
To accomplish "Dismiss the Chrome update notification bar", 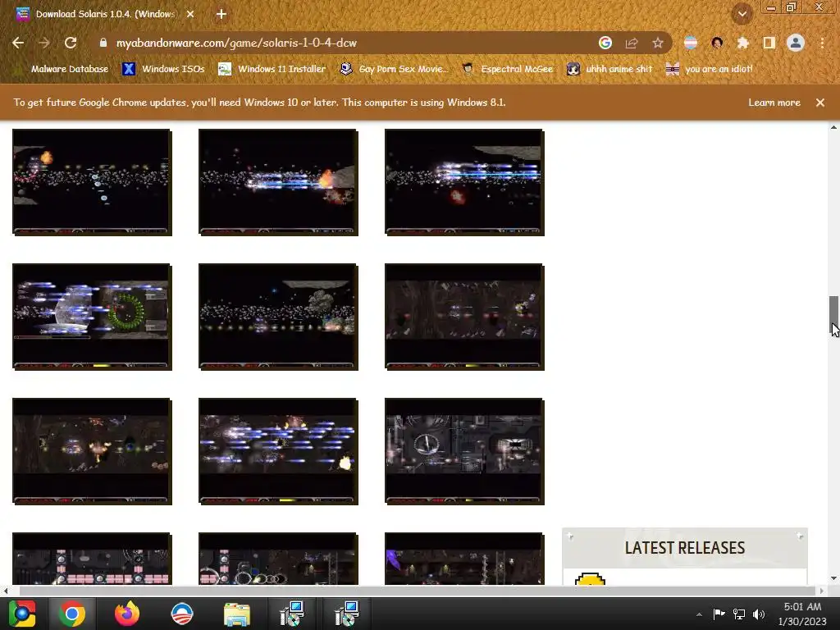I will 820,103.
